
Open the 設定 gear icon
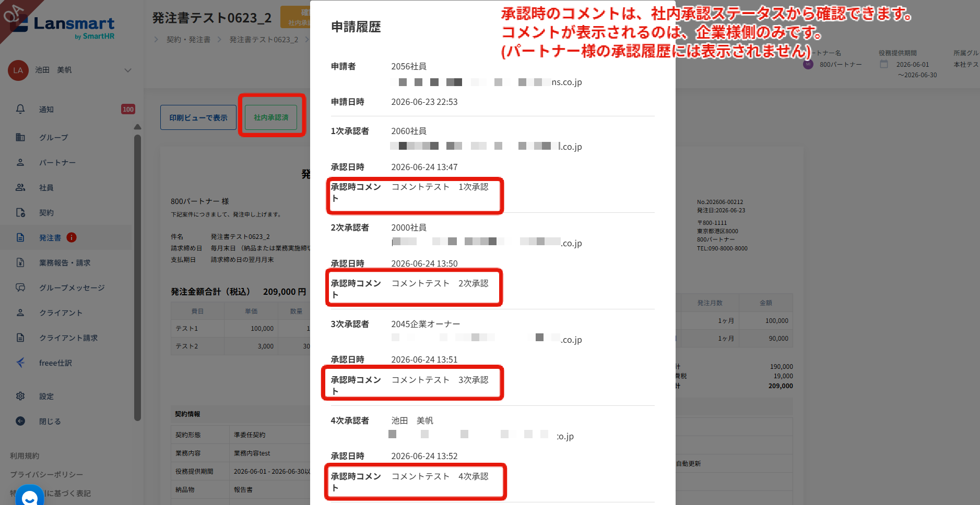[x=20, y=396]
